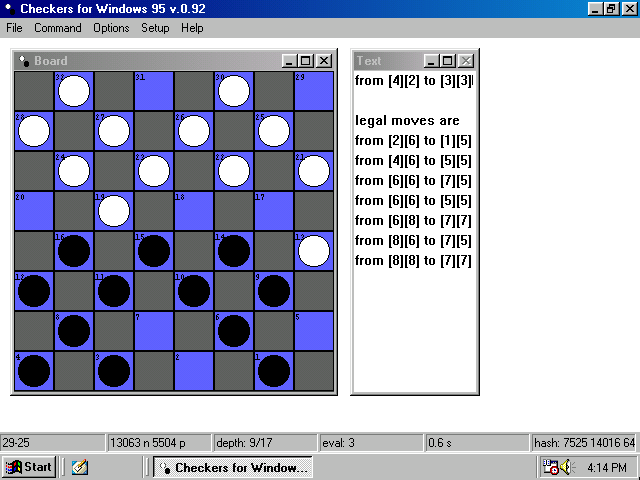Select the white piece on square 30
Image resolution: width=640 pixels, height=480 pixels.
pyautogui.click(x=234, y=91)
